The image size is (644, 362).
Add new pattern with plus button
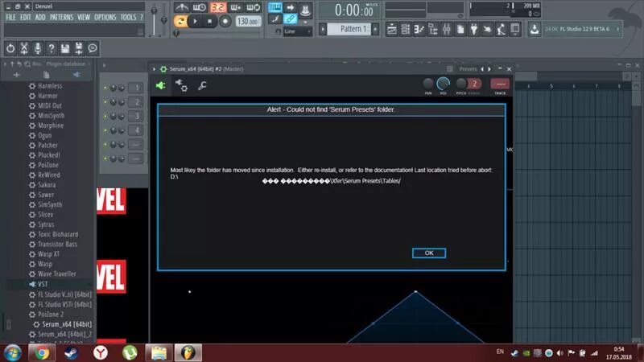pos(375,29)
